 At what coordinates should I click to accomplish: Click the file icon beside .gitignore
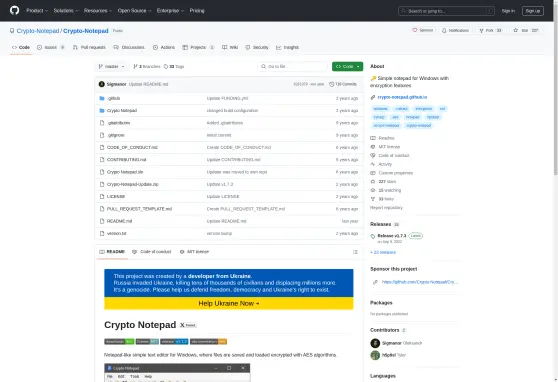click(x=102, y=135)
